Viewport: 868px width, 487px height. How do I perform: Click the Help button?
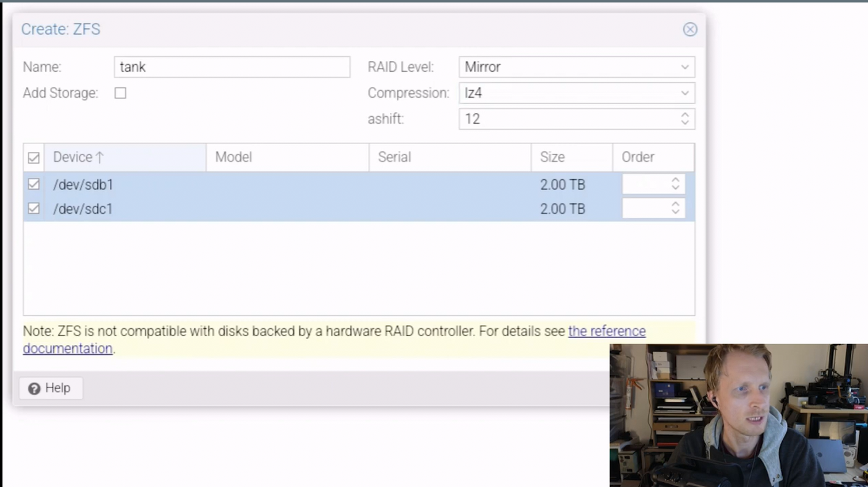click(50, 388)
